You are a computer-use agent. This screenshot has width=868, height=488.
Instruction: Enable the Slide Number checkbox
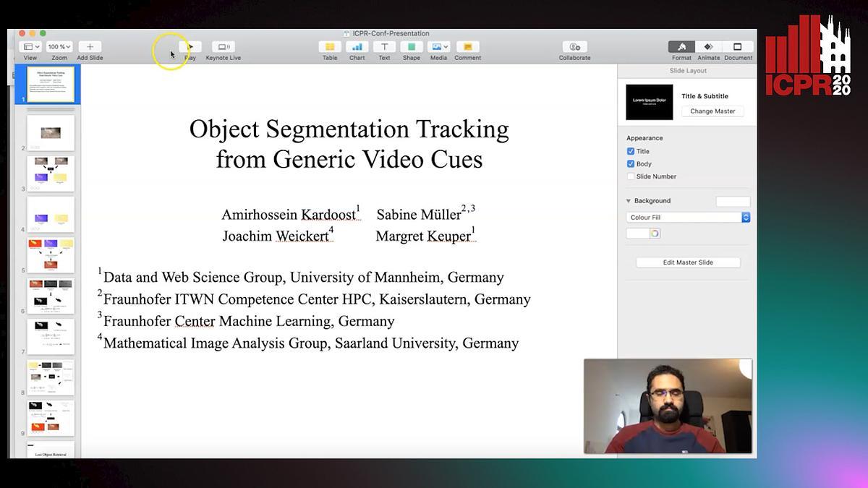(631, 176)
